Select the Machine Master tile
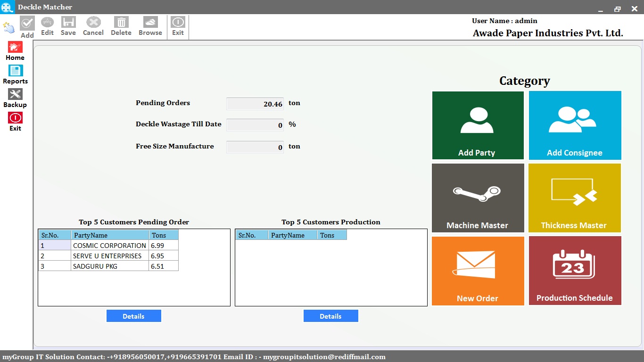Viewport: 644px width, 362px height. [478, 197]
